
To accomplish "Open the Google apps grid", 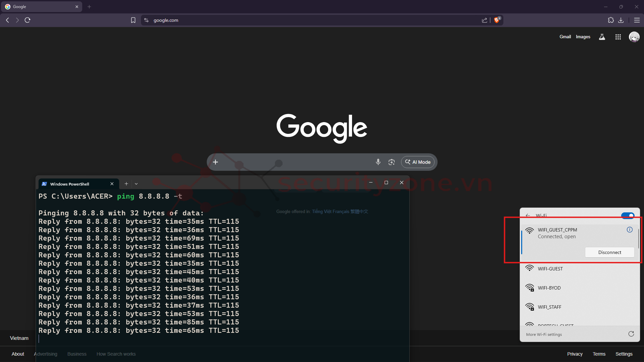I will tap(618, 37).
